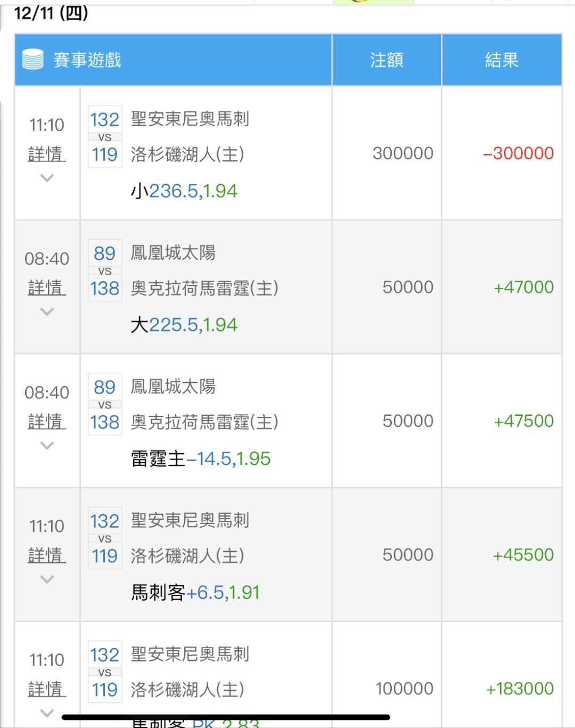View 詳情 for the 馬刺客+6.5 bet
This screenshot has height=728, width=575.
click(47, 555)
